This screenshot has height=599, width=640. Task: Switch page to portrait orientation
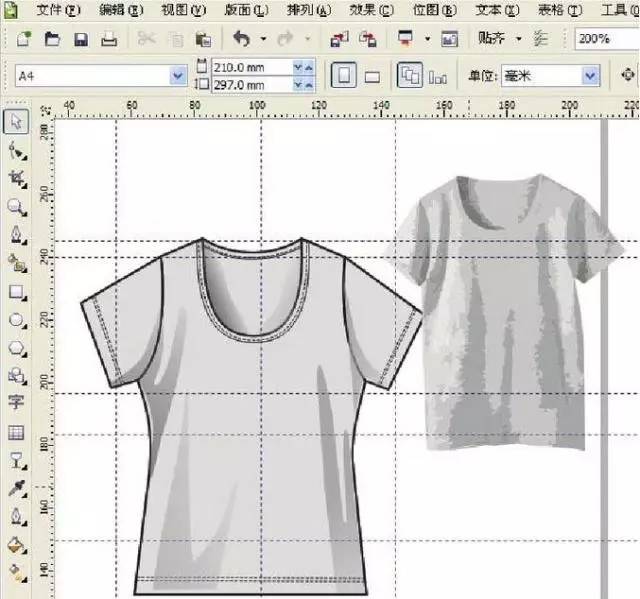pyautogui.click(x=343, y=75)
